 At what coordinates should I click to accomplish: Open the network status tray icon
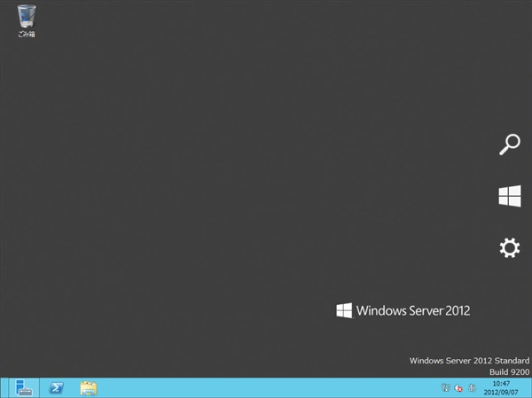[445, 387]
